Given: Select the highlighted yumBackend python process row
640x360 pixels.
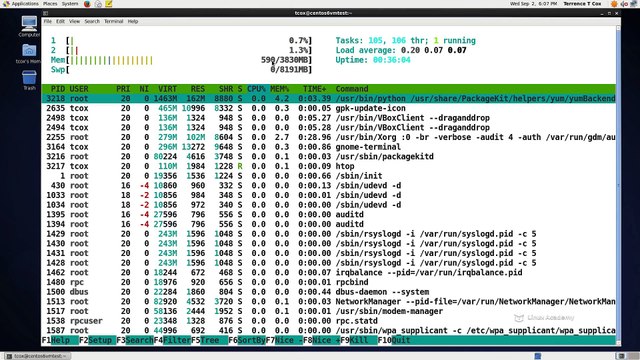Looking at the screenshot, I should [329, 98].
